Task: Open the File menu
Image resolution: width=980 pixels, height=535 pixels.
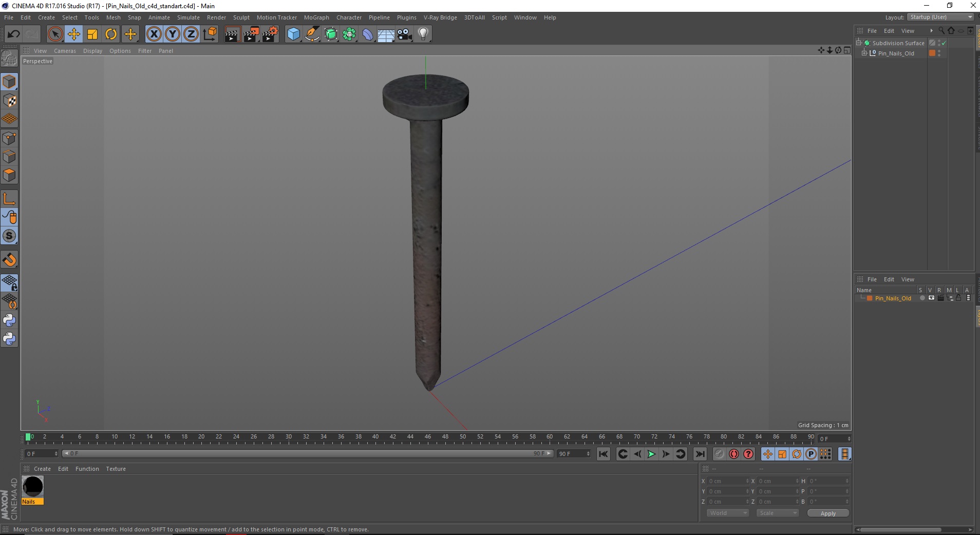Action: 9,17
